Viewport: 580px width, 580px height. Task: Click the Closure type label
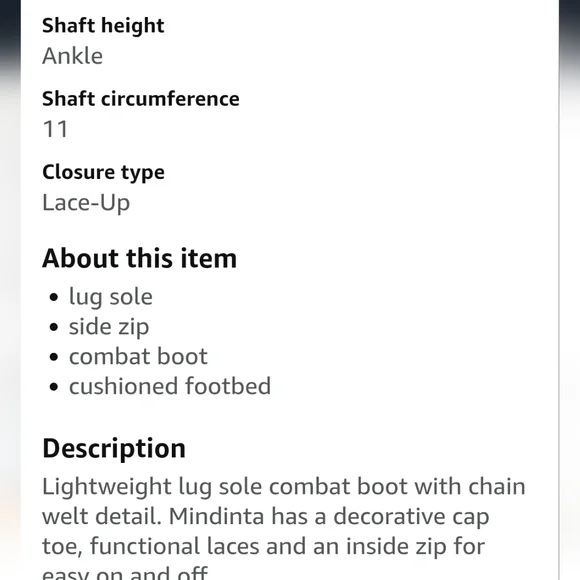tap(104, 173)
